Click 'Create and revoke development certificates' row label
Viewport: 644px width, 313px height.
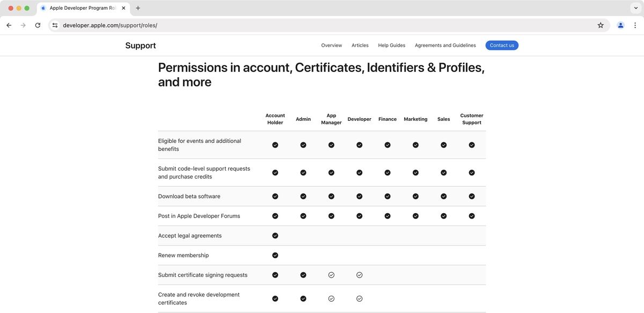pos(199,299)
